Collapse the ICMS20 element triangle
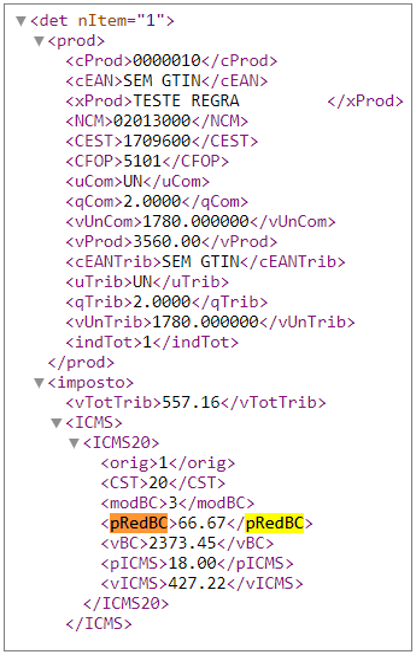The height and width of the screenshot is (655, 414). pos(74,443)
